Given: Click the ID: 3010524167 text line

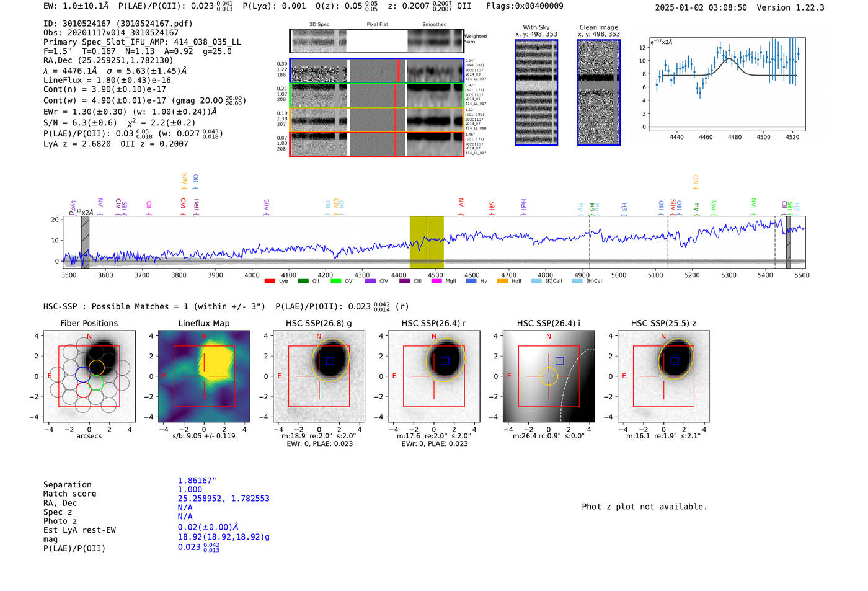Looking at the screenshot, I should (118, 24).
